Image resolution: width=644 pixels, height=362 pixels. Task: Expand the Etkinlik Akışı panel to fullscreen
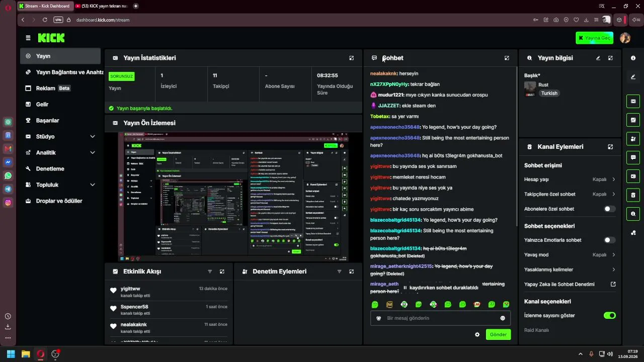222,271
